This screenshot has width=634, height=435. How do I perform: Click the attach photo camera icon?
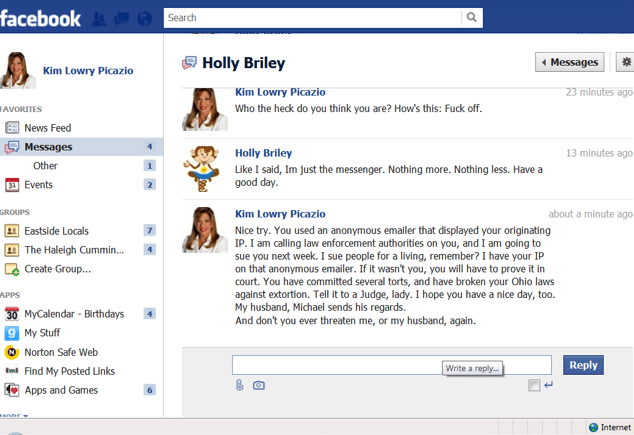(x=259, y=385)
